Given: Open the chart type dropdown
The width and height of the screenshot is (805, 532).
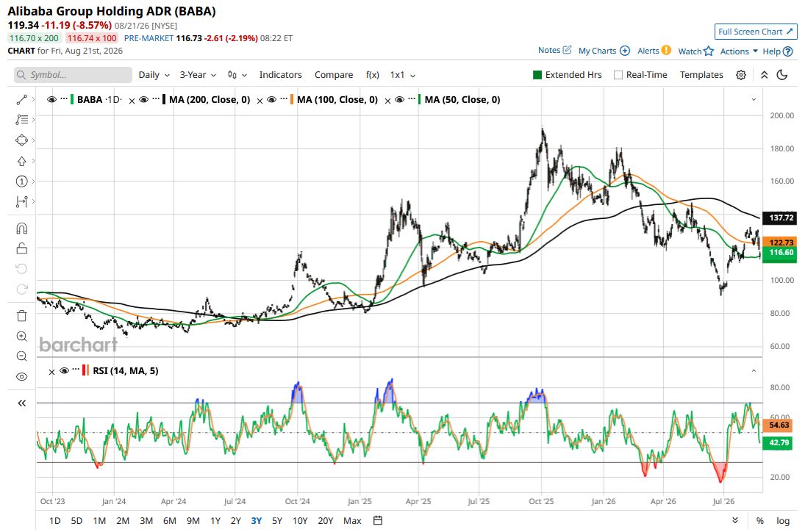Looking at the screenshot, I should 237,75.
